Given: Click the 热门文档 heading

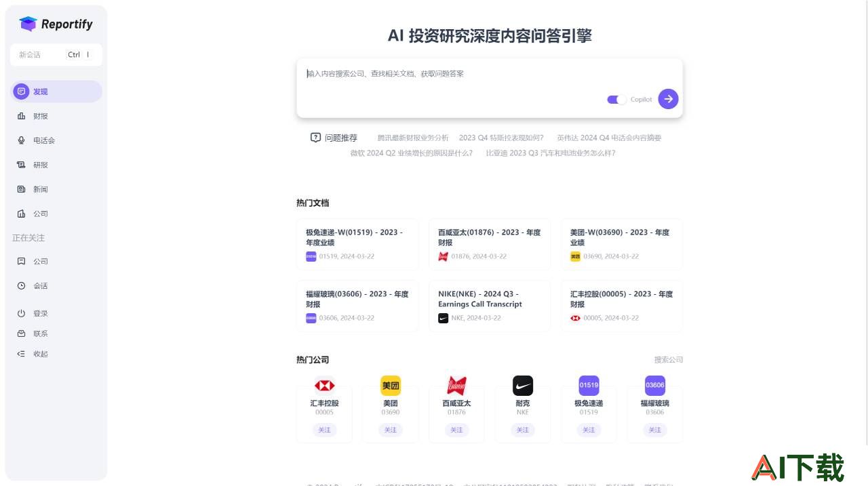Looking at the screenshot, I should point(313,203).
